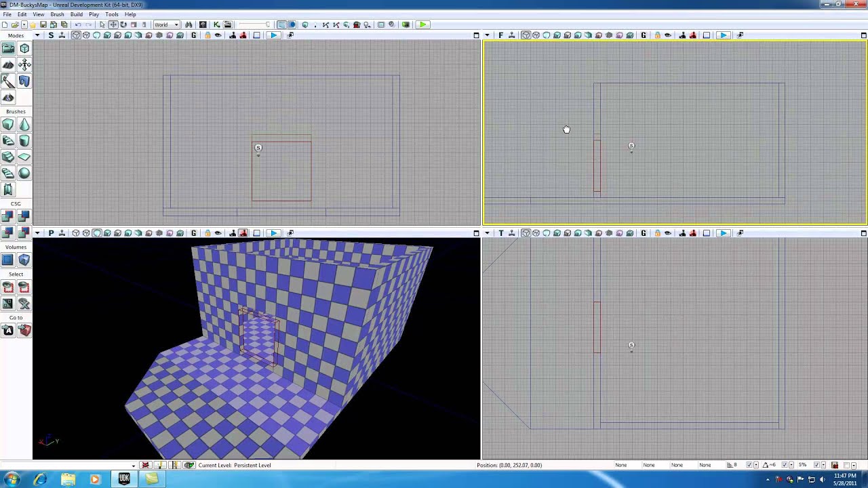Viewport: 868px width, 488px height.
Task: Toggle wireframe view in perspective viewport toolbar
Action: tap(86, 233)
